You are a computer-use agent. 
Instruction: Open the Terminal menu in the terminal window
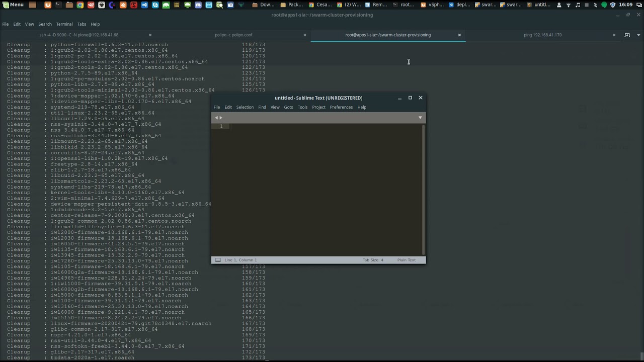tap(64, 24)
